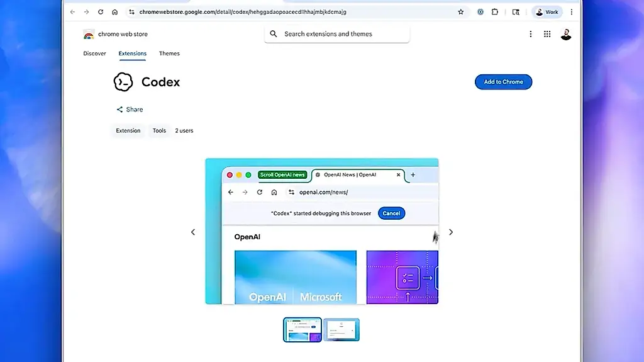Open the Extension category chip
The width and height of the screenshot is (644, 362).
128,130
